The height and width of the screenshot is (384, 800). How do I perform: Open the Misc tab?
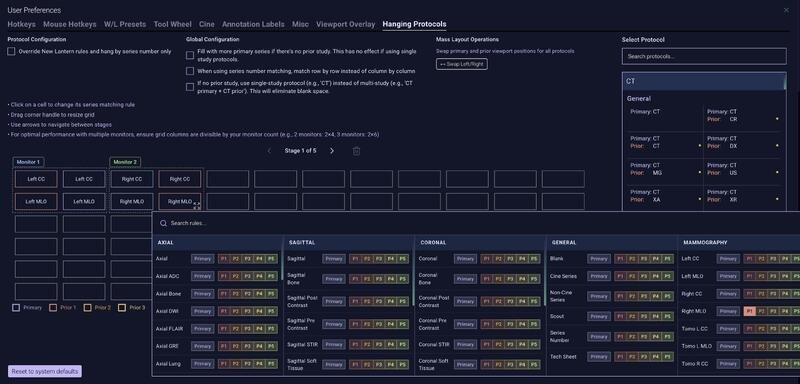[300, 24]
